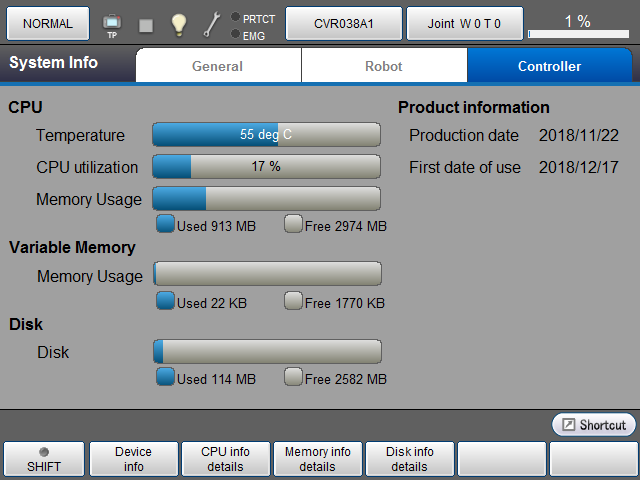Click the light bulb indicator icon
This screenshot has height=480, width=640.
pos(178,24)
